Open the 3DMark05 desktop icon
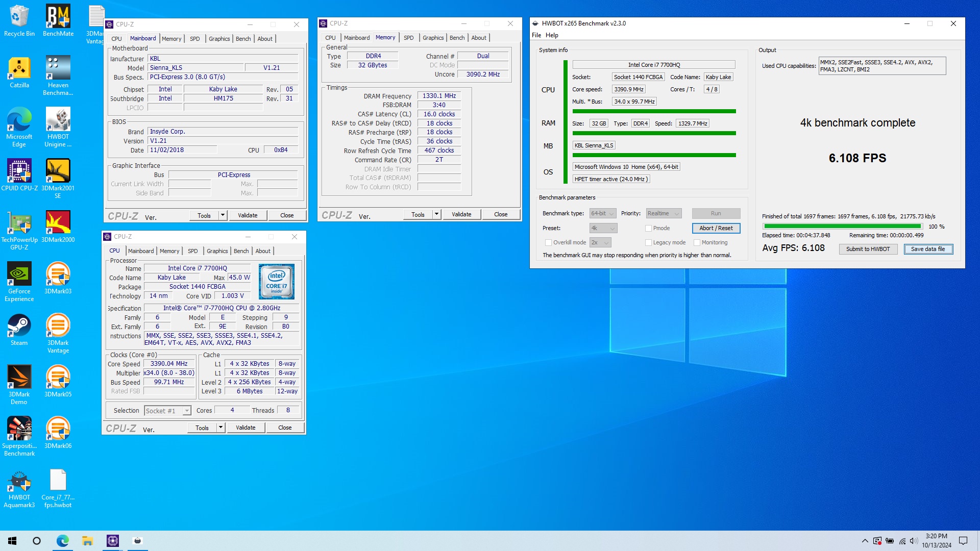This screenshot has width=980, height=551. click(x=58, y=381)
